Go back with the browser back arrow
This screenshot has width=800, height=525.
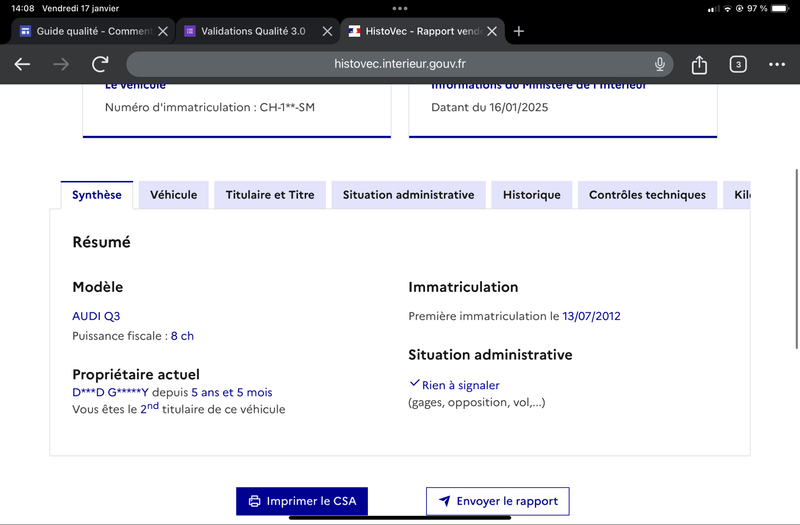22,64
